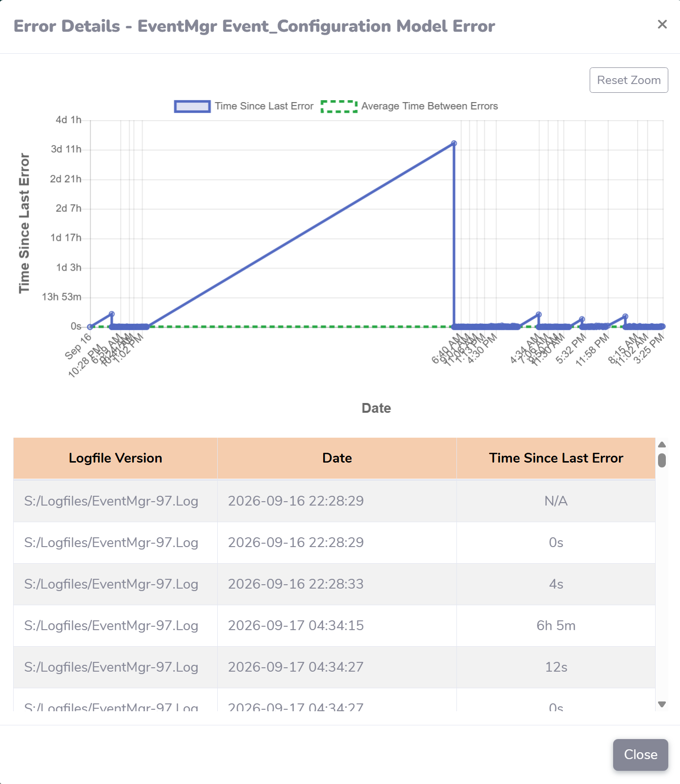Click the logfile cell in the 6h 5m row
This screenshot has width=680, height=784.
click(x=115, y=626)
